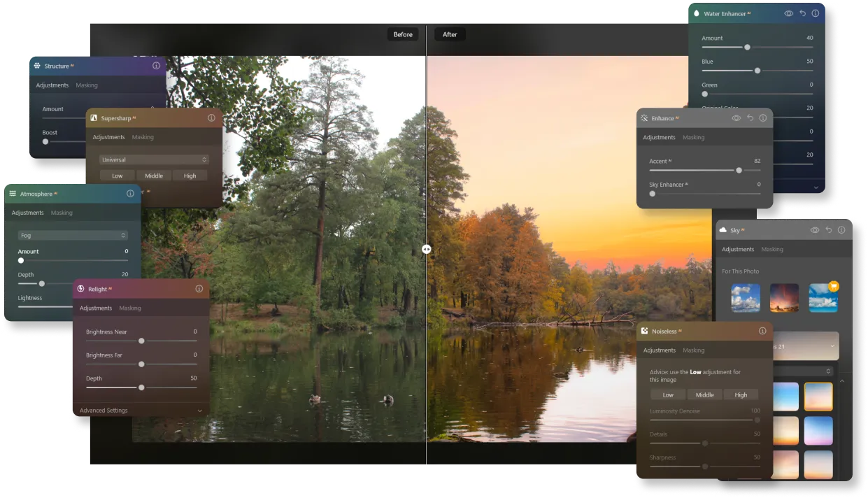Open info for the Atmosphere panel

coord(130,194)
